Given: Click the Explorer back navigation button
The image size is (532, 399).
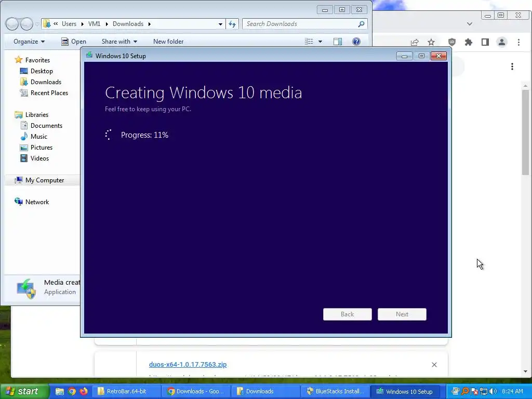Looking at the screenshot, I should (x=12, y=24).
